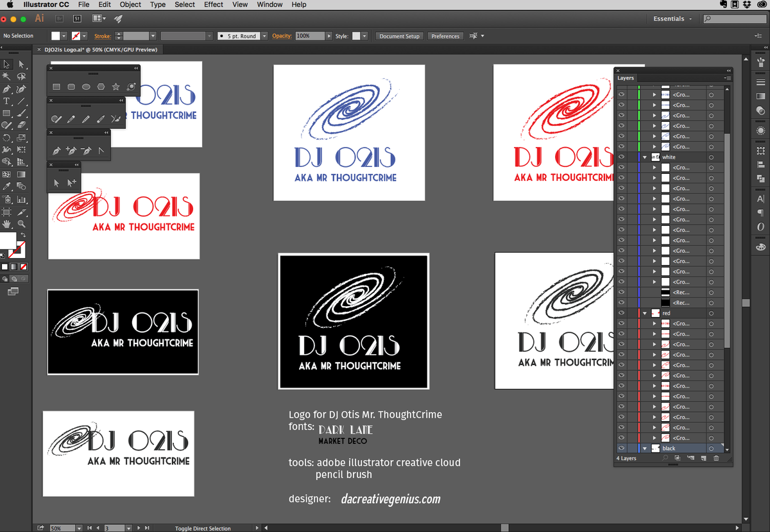Click the Gradient swatch below fill box
The height and width of the screenshot is (532, 770).
coord(14,266)
